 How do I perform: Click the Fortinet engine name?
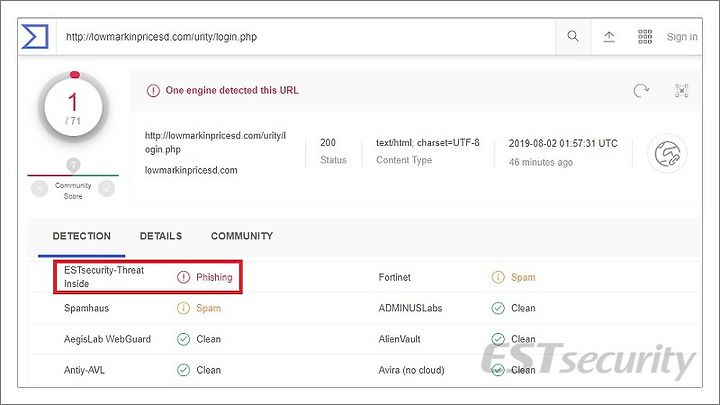(394, 277)
